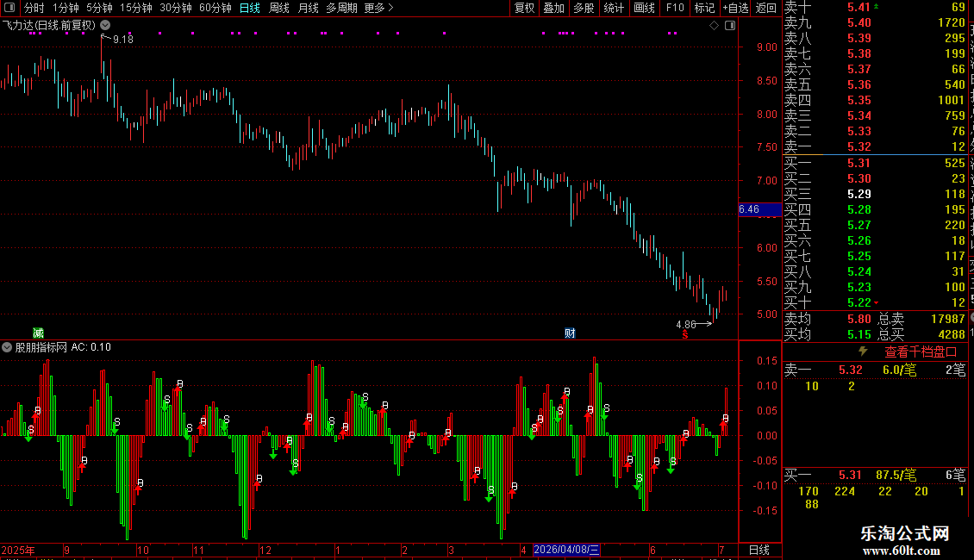Click the AC: 0.10 indicator value

(91, 347)
